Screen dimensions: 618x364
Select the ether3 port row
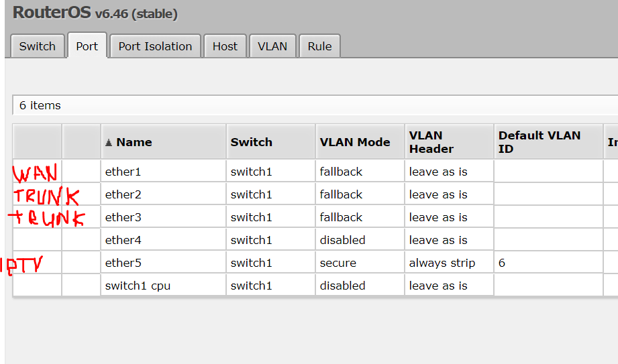(x=123, y=217)
